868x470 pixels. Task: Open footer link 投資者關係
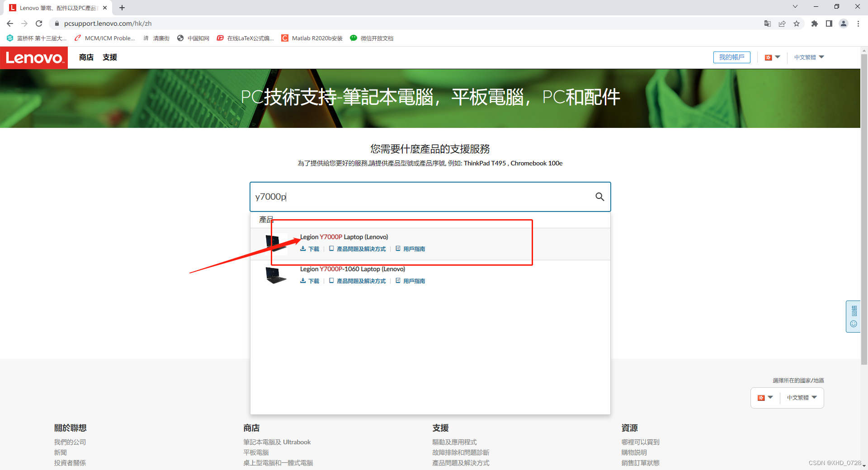(x=70, y=463)
